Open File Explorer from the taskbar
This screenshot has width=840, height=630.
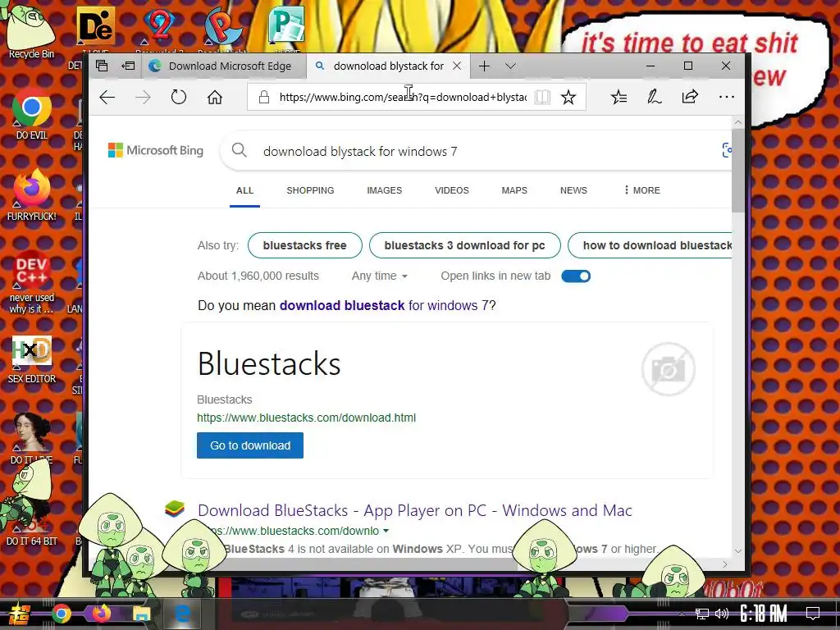141,614
